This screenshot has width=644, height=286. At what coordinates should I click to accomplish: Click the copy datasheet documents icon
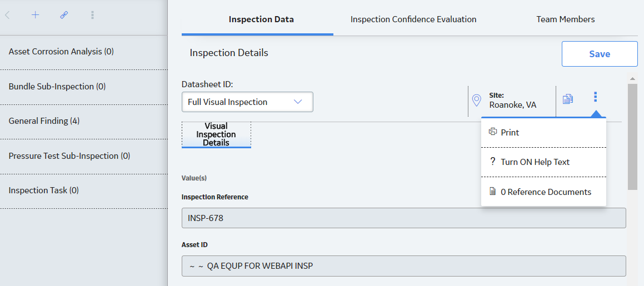coord(568,99)
